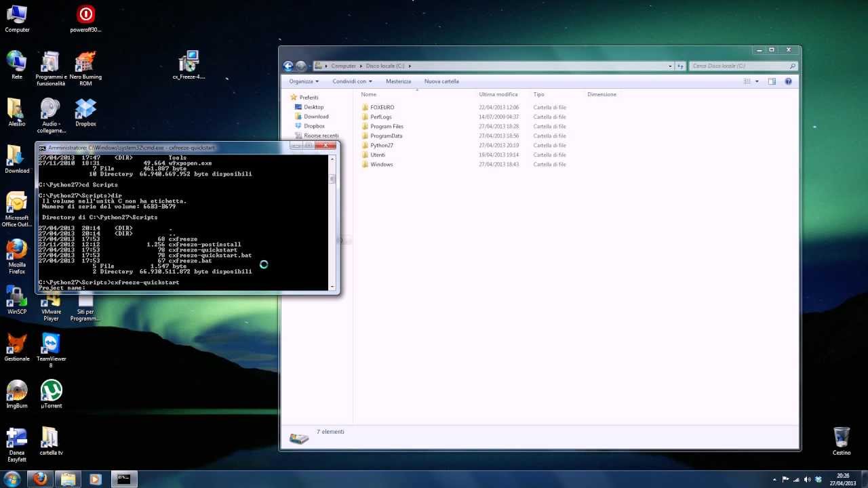Select Download in the Preferiti pane
Viewport: 868px width, 488px height.
[316, 117]
